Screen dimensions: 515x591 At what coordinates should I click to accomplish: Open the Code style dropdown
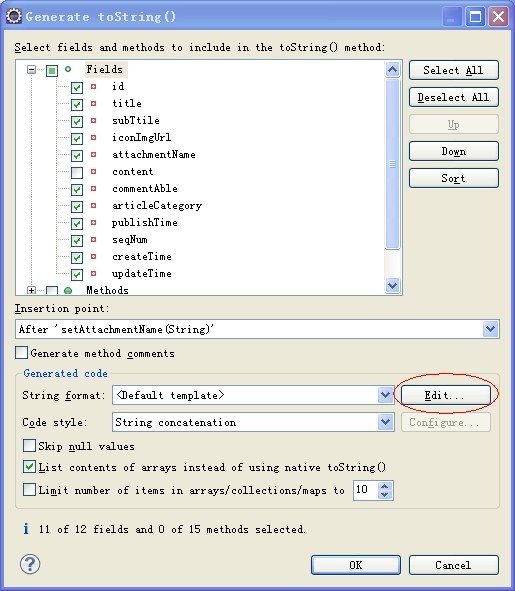click(x=385, y=422)
